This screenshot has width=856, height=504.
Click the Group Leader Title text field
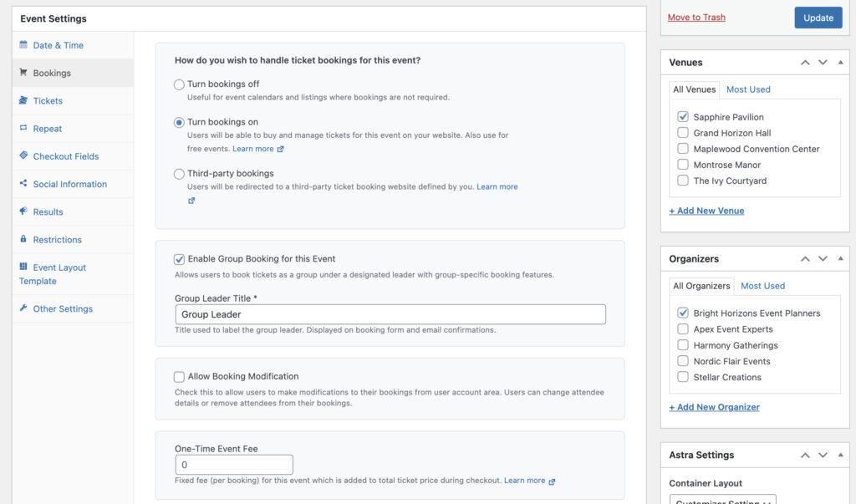390,314
